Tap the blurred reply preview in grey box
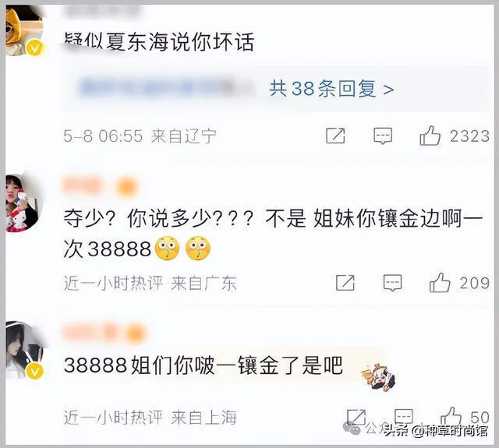The width and height of the screenshot is (499, 448). pos(165,87)
